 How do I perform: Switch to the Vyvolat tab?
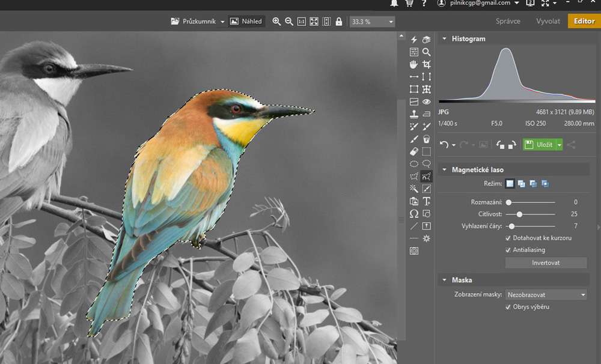(x=548, y=21)
